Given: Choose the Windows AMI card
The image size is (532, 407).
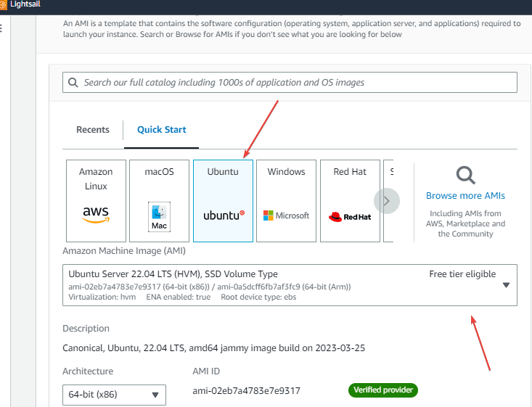Looking at the screenshot, I should coord(287,201).
